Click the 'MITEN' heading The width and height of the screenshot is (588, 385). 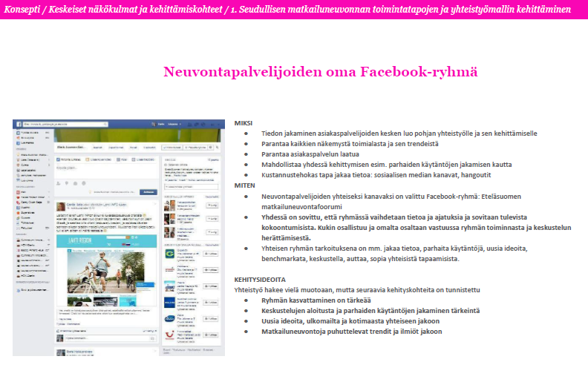(244, 185)
